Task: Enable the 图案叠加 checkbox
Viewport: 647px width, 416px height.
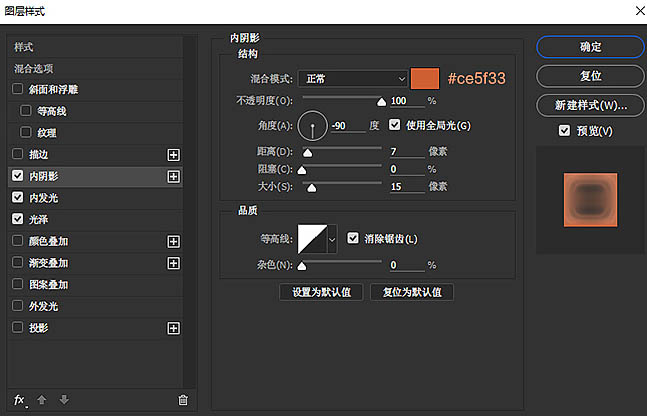Action: 17,284
